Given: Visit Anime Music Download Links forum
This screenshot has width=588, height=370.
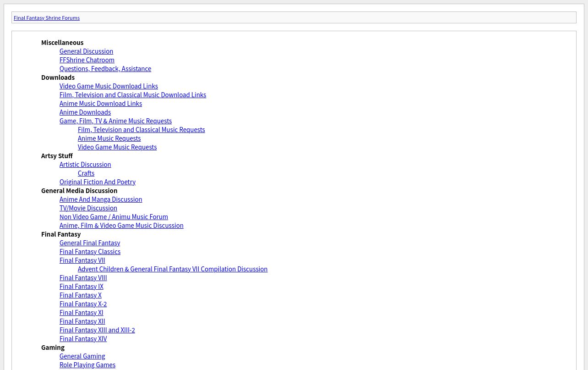Looking at the screenshot, I should [x=101, y=104].
